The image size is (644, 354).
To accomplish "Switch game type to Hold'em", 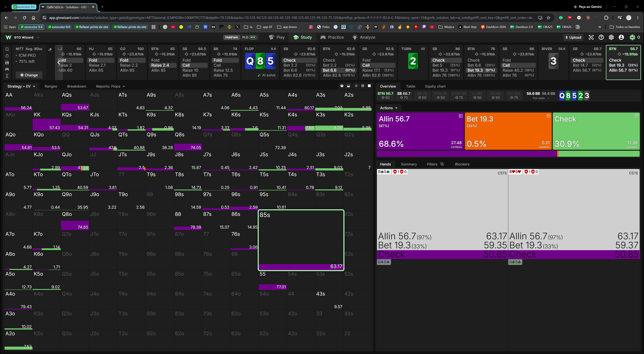I will 231,37.
